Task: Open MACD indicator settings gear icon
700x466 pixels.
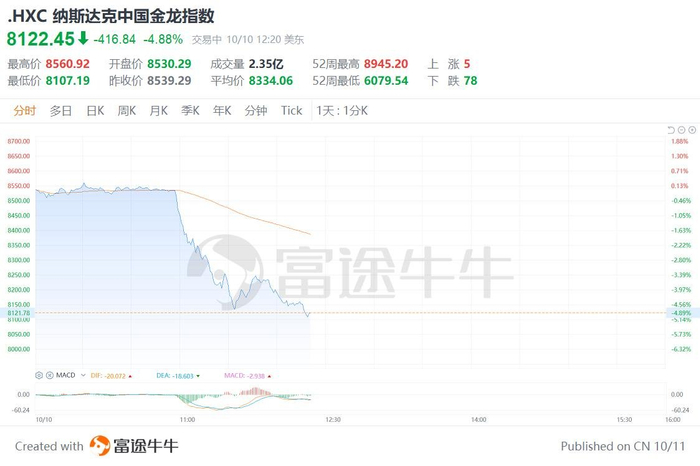Action: click(x=39, y=375)
